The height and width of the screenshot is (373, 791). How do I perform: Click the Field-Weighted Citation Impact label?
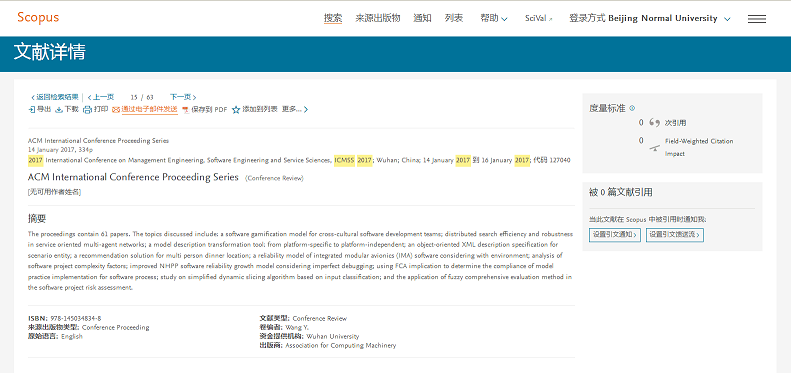(x=699, y=147)
